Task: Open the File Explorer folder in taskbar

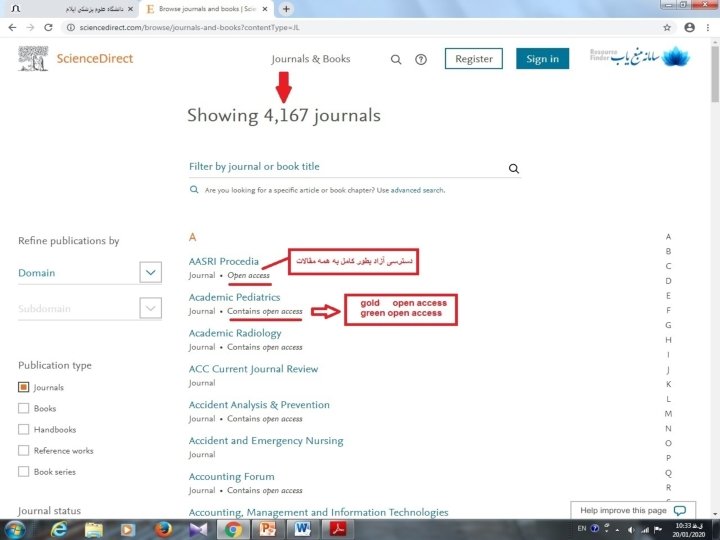Action: [x=94, y=529]
